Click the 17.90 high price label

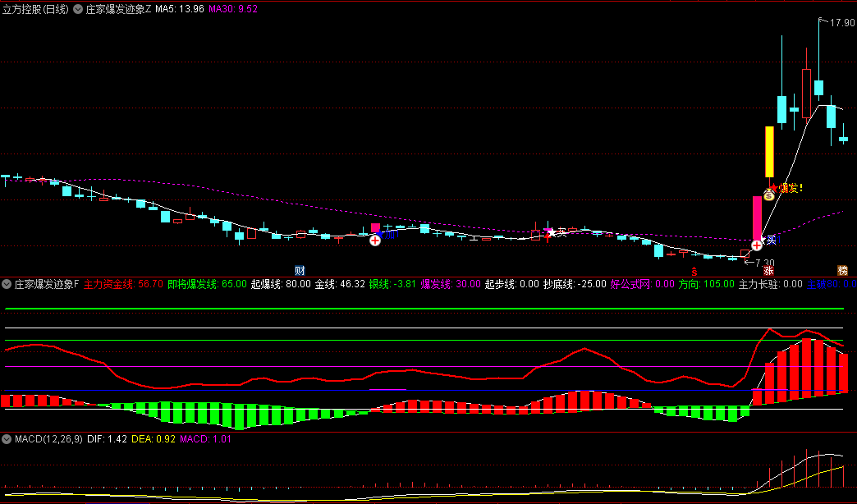tap(841, 23)
